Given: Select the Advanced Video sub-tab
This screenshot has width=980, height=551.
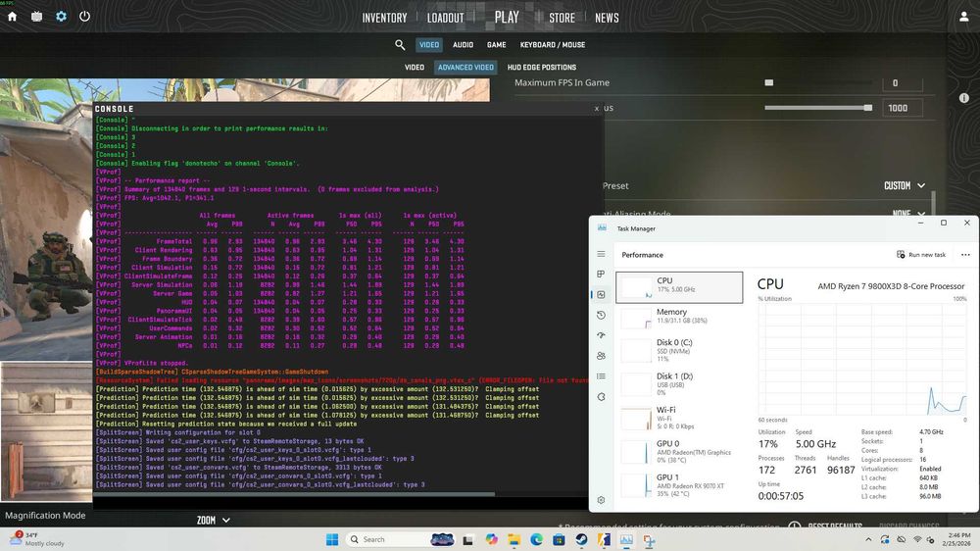Looking at the screenshot, I should tap(465, 68).
